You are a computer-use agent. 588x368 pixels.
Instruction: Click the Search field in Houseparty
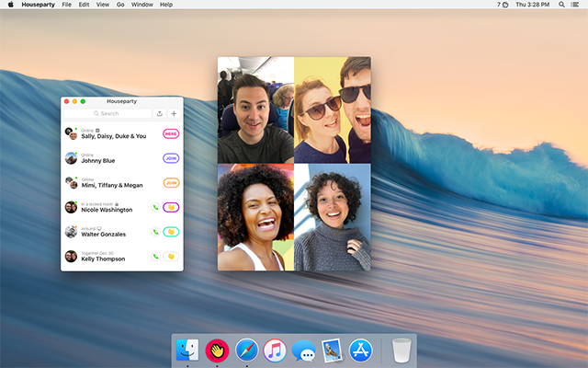109,114
